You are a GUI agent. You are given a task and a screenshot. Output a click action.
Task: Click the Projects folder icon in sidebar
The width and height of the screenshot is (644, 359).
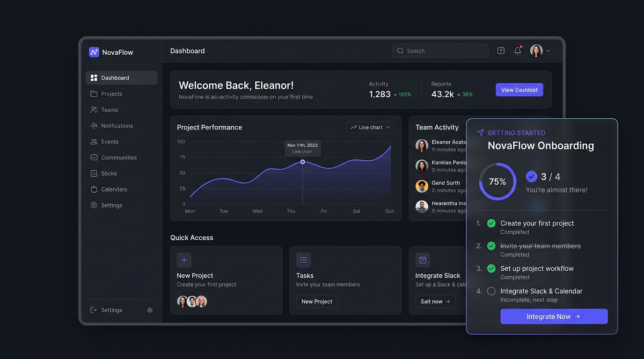(x=94, y=93)
